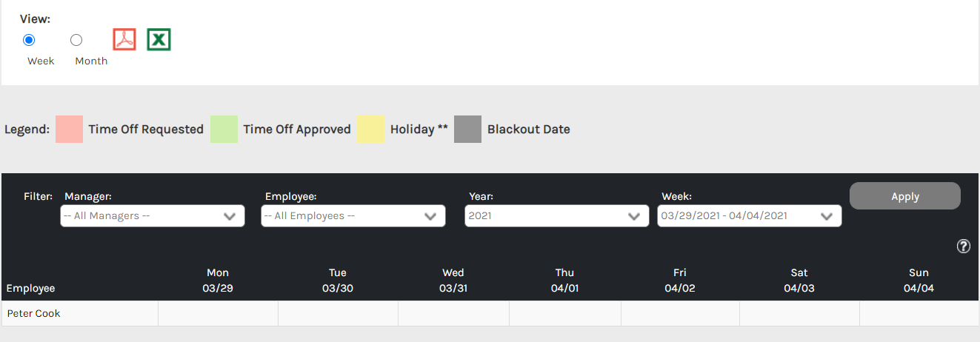Image resolution: width=980 pixels, height=342 pixels.
Task: Select Peter Cook's Sunday 04/04 cell
Action: pyautogui.click(x=919, y=313)
